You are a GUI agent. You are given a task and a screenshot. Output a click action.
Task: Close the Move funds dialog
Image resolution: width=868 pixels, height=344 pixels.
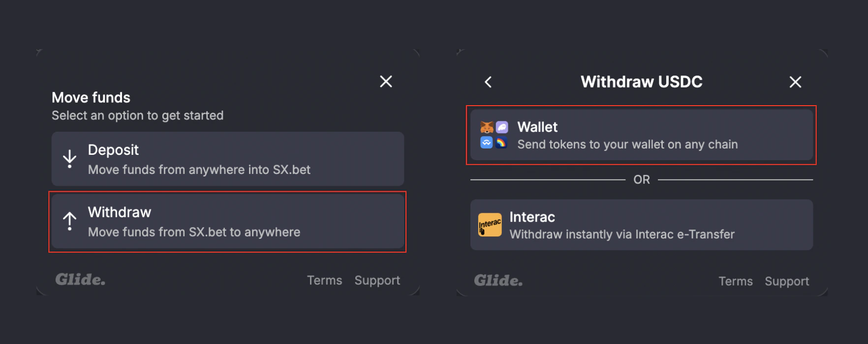[x=386, y=82]
